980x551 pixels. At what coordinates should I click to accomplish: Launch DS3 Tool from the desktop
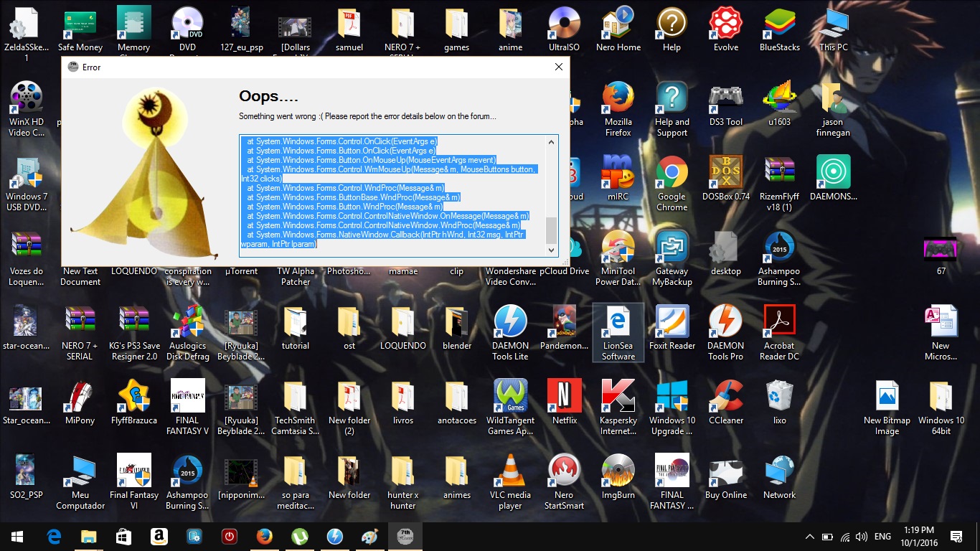click(x=725, y=105)
